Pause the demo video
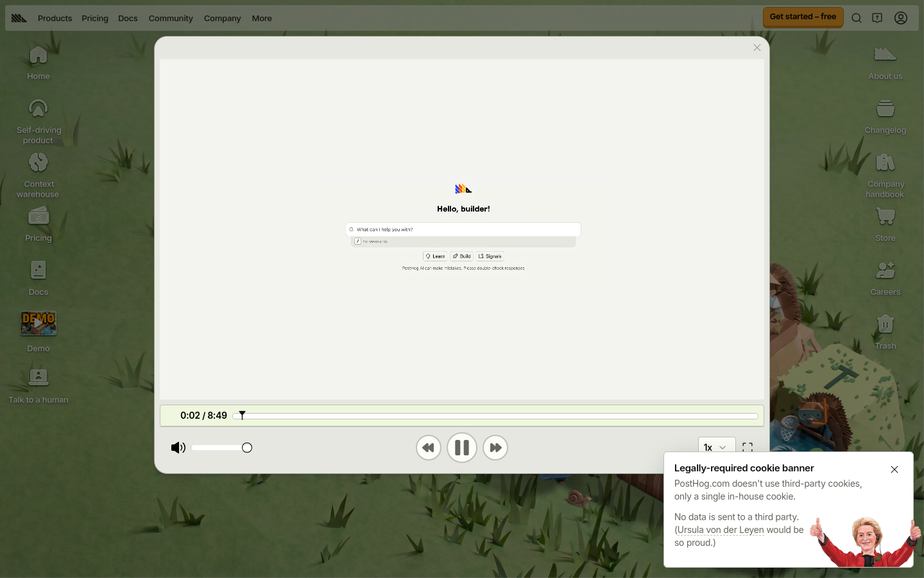Image resolution: width=924 pixels, height=578 pixels. click(462, 448)
